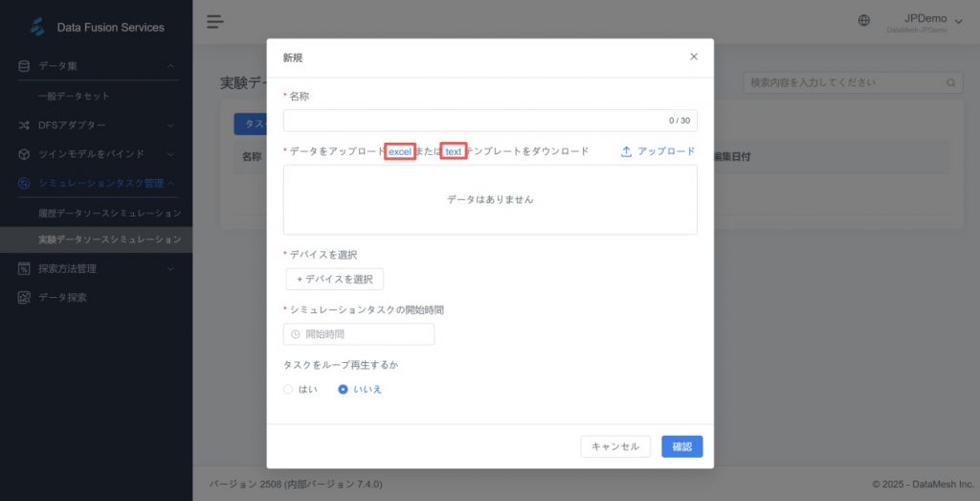The height and width of the screenshot is (501, 980).
Task: Download the excel template link
Action: pyautogui.click(x=399, y=151)
